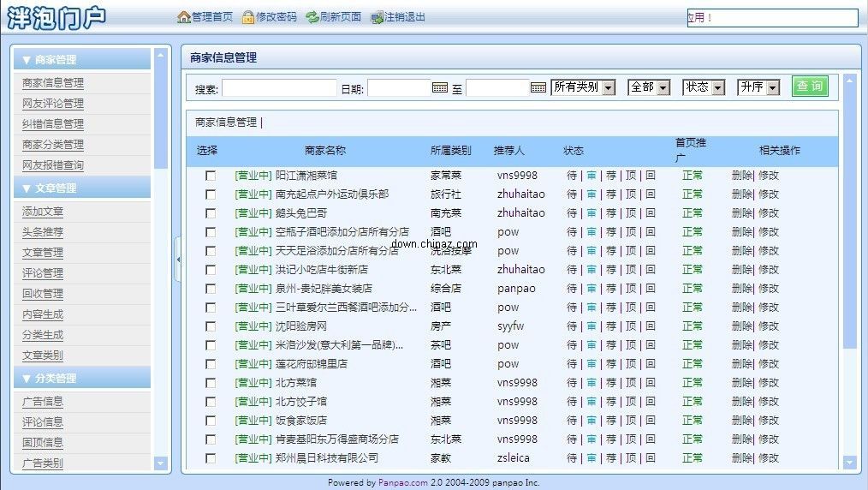Open 广告信息 in the sidebar
Screen dimensions: 868x490
pyautogui.click(x=43, y=402)
